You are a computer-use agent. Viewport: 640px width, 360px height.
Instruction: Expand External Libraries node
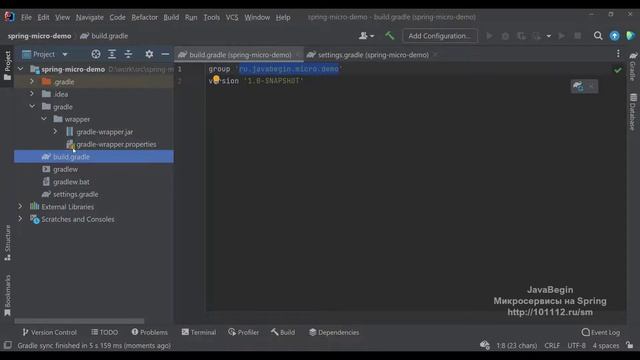coord(20,207)
